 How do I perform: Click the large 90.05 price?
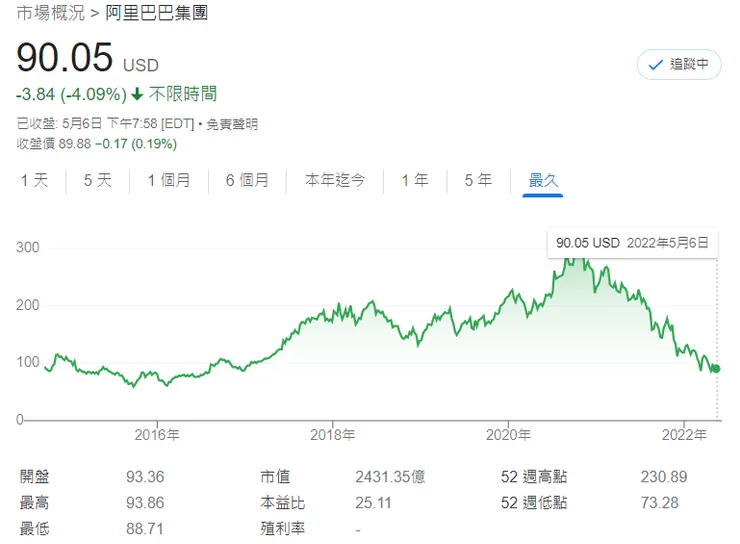point(65,58)
